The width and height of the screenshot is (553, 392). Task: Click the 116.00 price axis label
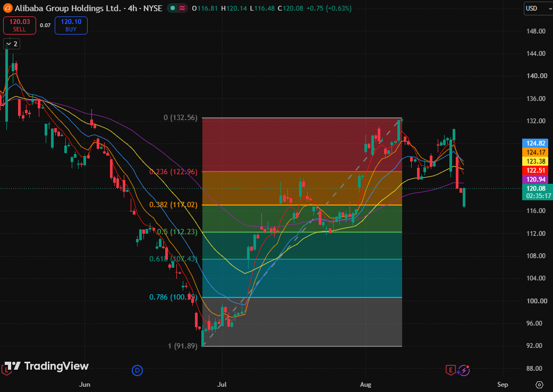tap(537, 211)
